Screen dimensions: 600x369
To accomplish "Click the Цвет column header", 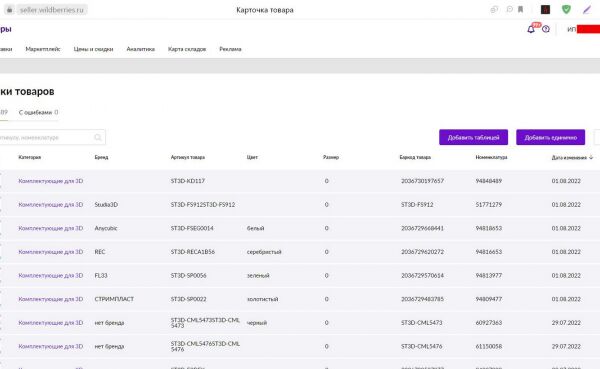I will [x=252, y=157].
